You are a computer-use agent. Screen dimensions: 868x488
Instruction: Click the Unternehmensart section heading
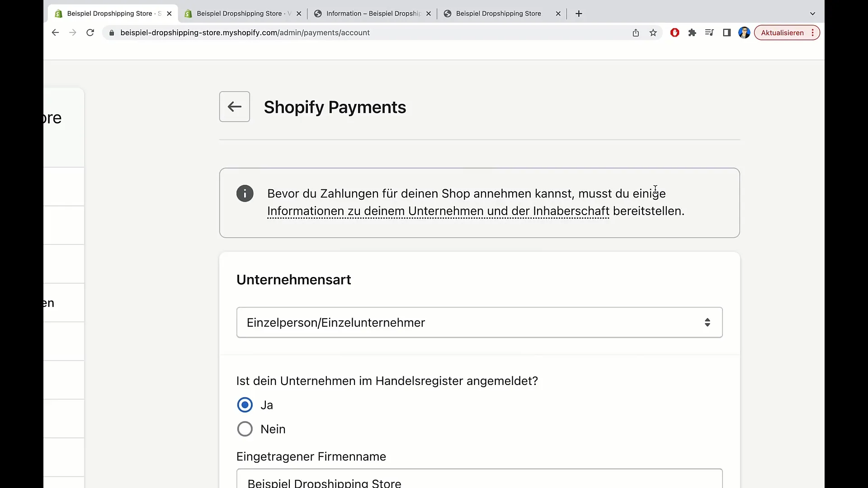tap(294, 280)
